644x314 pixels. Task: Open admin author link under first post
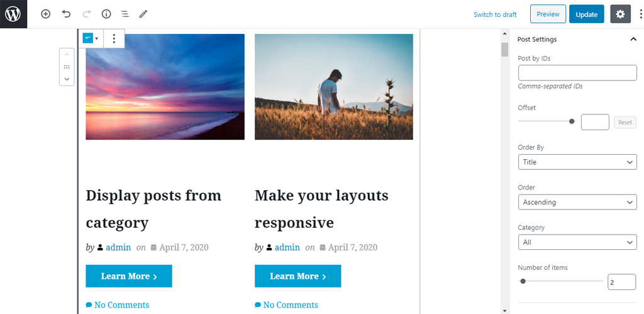coord(118,247)
